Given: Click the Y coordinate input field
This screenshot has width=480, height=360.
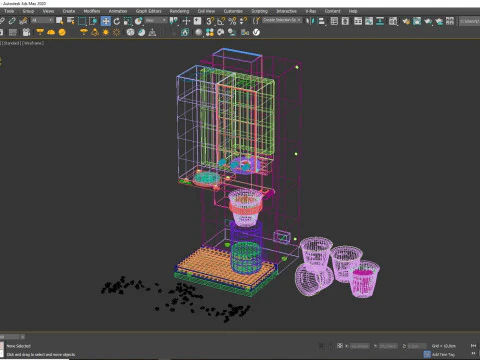Looking at the screenshot, I should coord(388,346).
